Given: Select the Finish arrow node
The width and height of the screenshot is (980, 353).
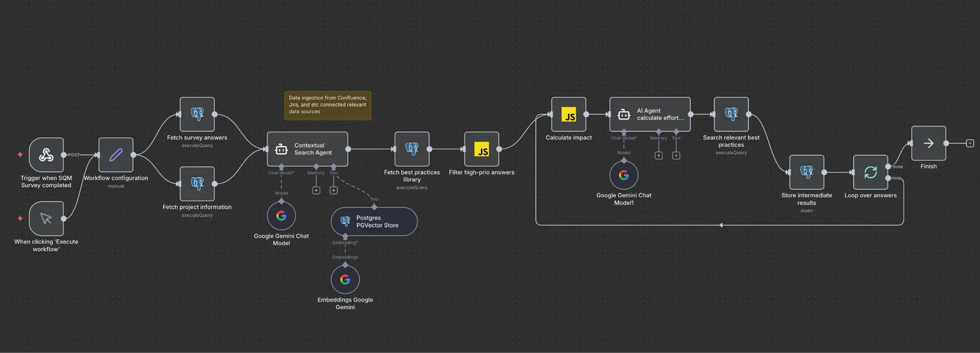Looking at the screenshot, I should pos(929,143).
